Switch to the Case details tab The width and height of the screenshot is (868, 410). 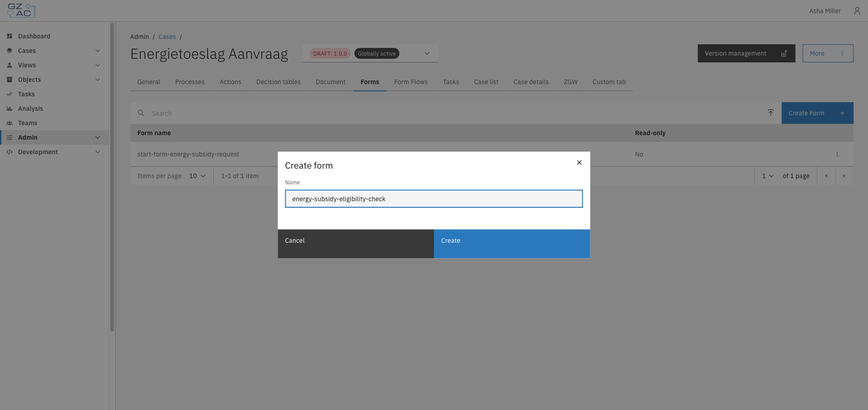(531, 82)
